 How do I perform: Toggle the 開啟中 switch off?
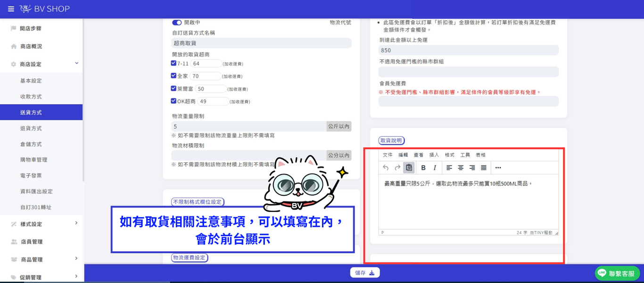coord(177,22)
